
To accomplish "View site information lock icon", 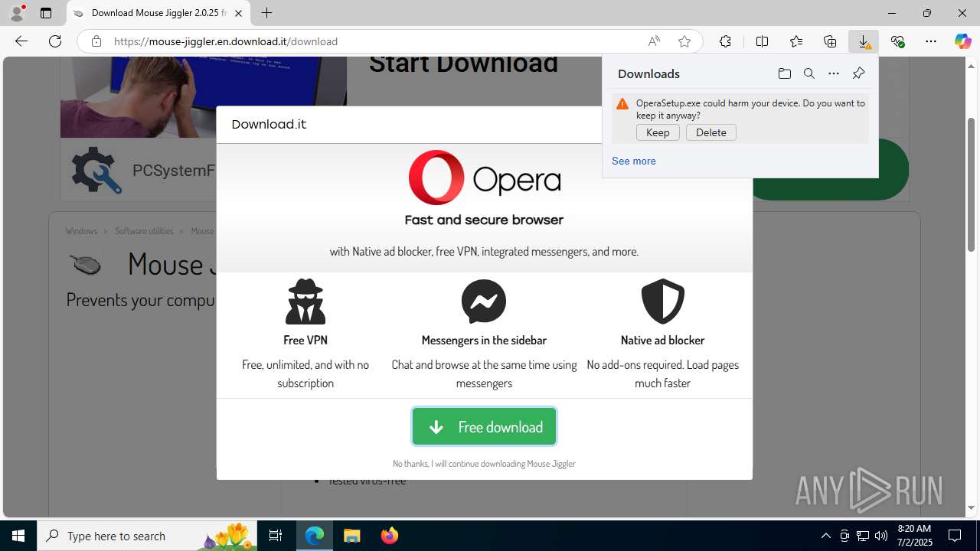I will pos(96,41).
